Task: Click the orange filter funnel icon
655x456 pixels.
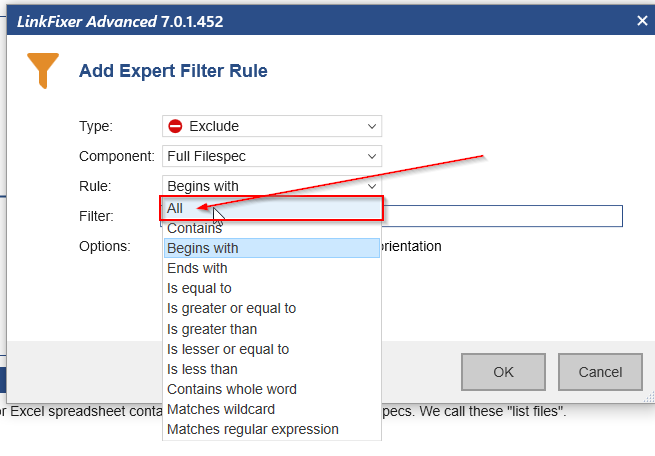Action: (x=43, y=71)
